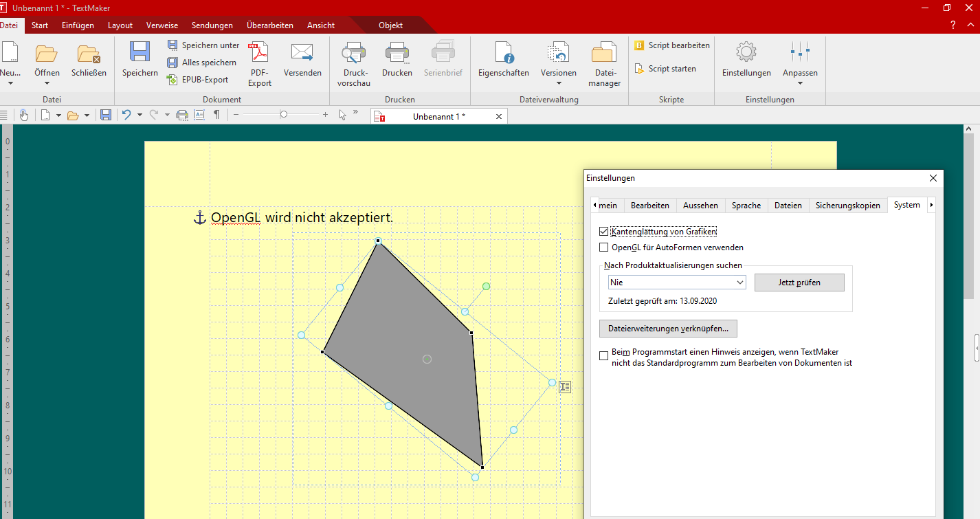Click the Öffnen folder icon
This screenshot has width=980, height=519.
[x=47, y=53]
